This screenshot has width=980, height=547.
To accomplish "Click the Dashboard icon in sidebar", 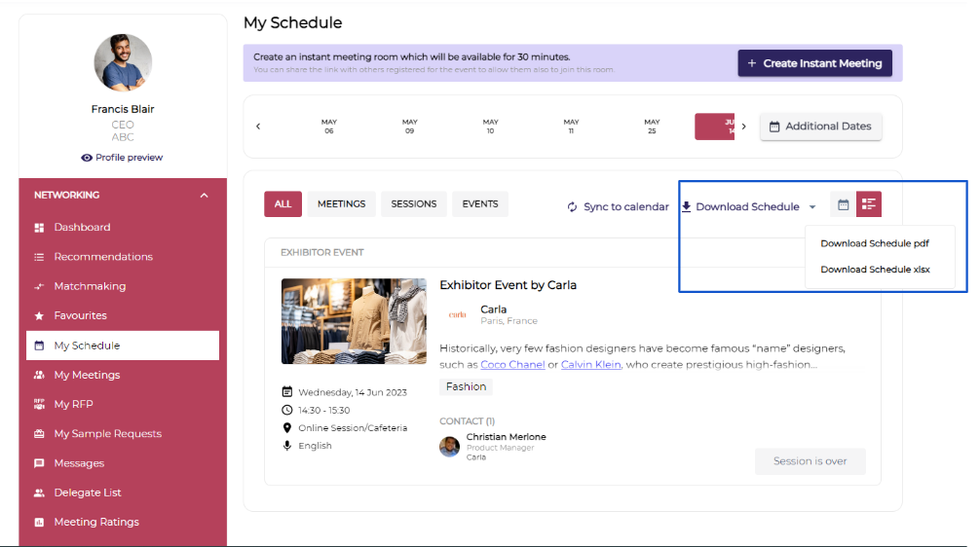I will click(x=39, y=228).
